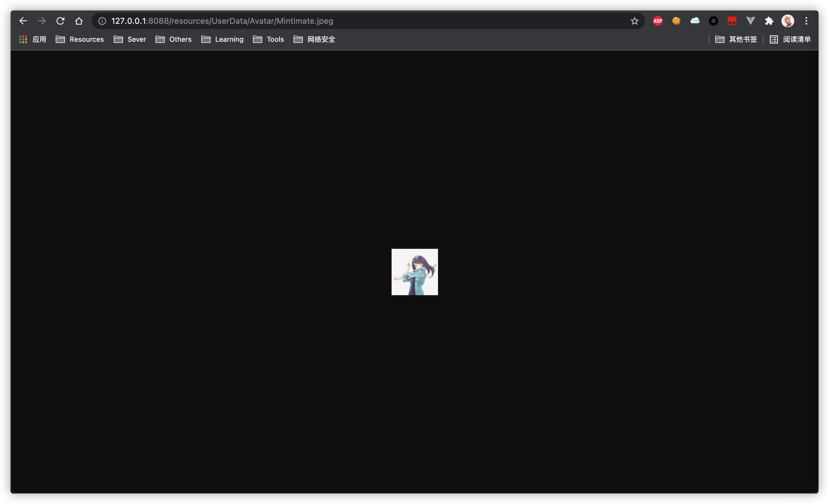Viewport: 829px width, 504px height.
Task: Open the Vue devtools extension
Action: 750,21
